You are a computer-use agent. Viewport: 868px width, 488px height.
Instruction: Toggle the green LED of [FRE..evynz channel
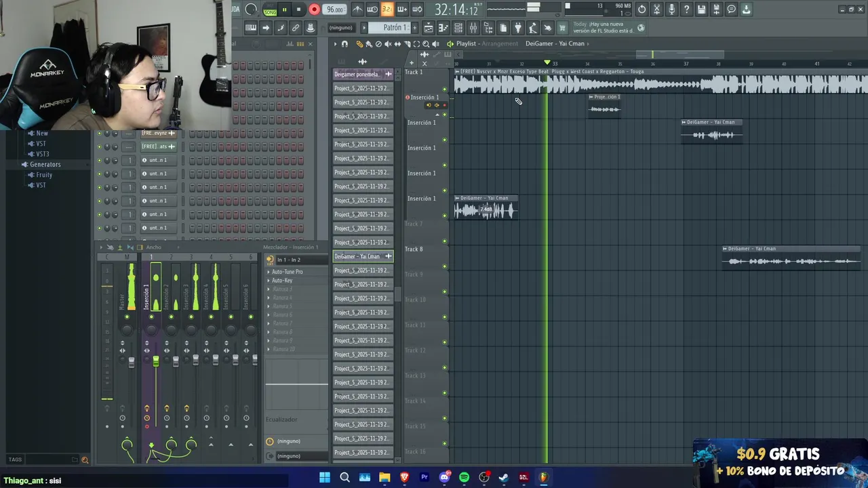pyautogui.click(x=99, y=133)
